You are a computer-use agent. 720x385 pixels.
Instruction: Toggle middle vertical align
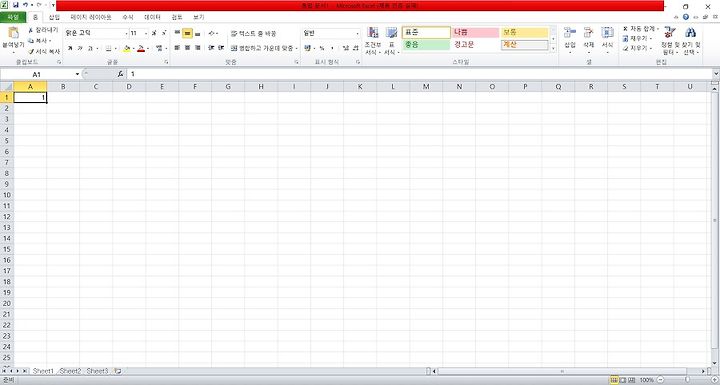187,33
